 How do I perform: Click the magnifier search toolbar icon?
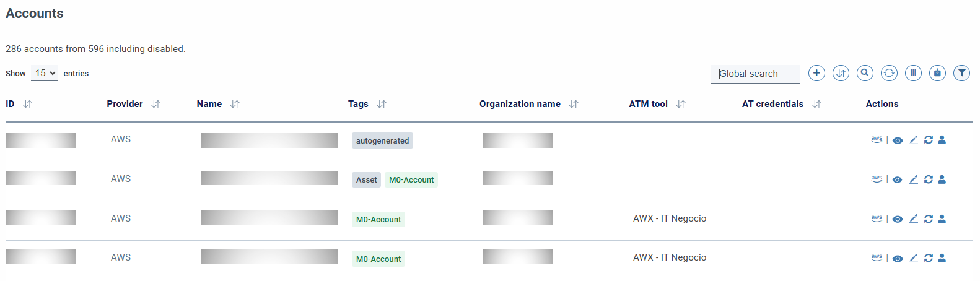[x=865, y=73]
